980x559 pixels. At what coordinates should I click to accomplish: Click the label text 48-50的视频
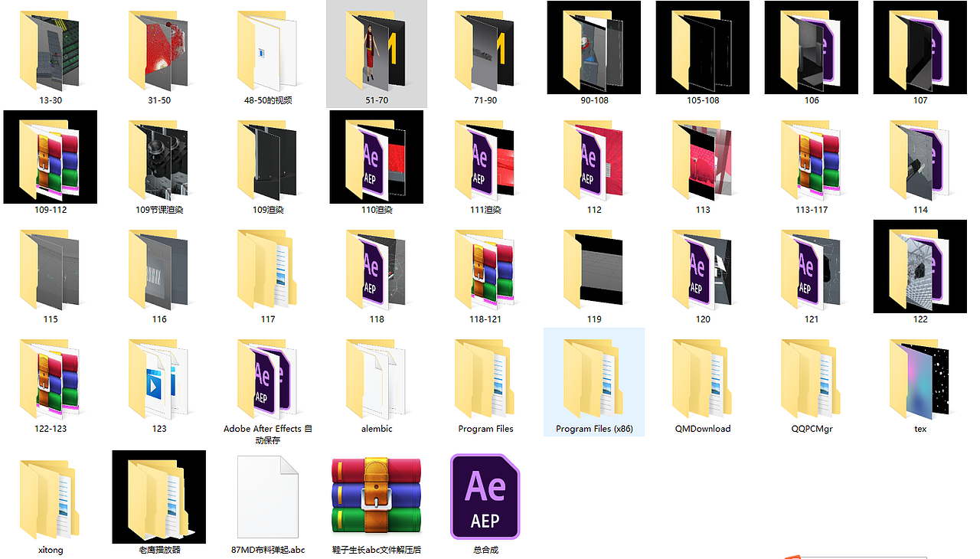[268, 100]
